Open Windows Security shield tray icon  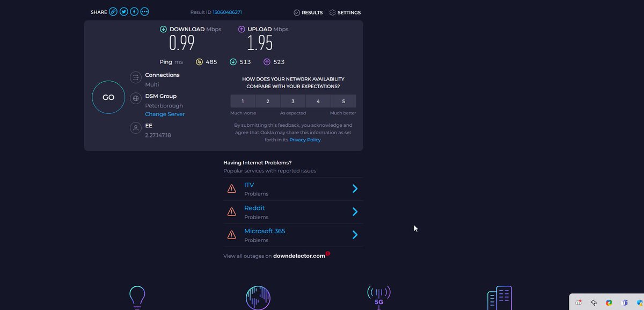pyautogui.click(x=640, y=302)
